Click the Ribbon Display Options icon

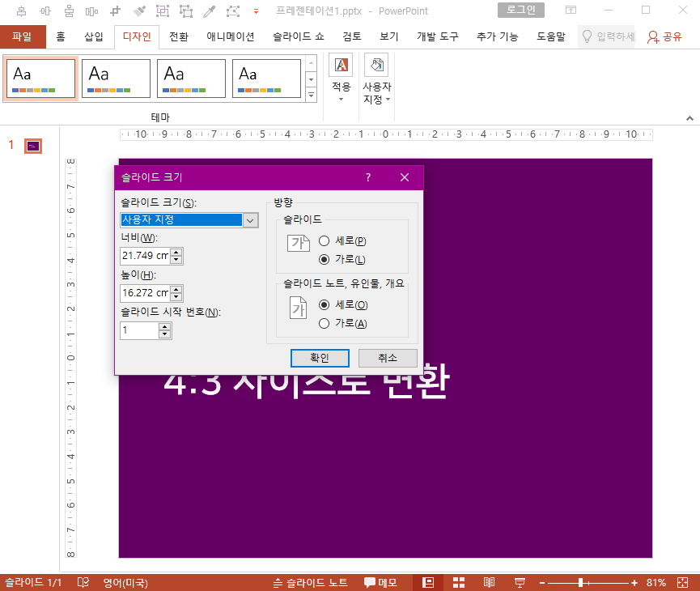[x=571, y=10]
